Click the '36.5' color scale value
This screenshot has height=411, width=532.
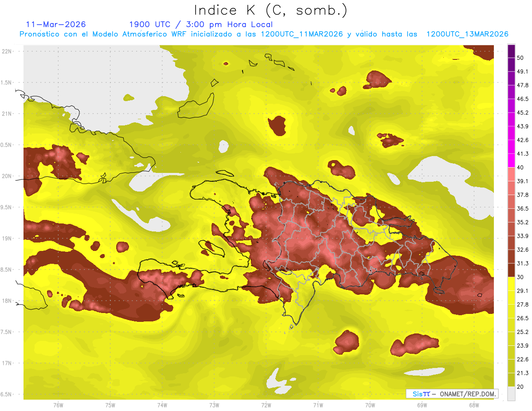click(522, 208)
